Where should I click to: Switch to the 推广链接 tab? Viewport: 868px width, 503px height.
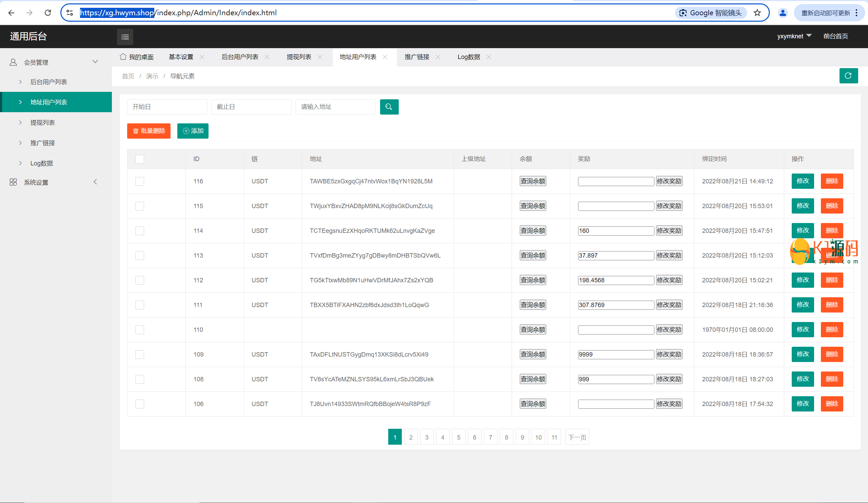click(x=417, y=57)
